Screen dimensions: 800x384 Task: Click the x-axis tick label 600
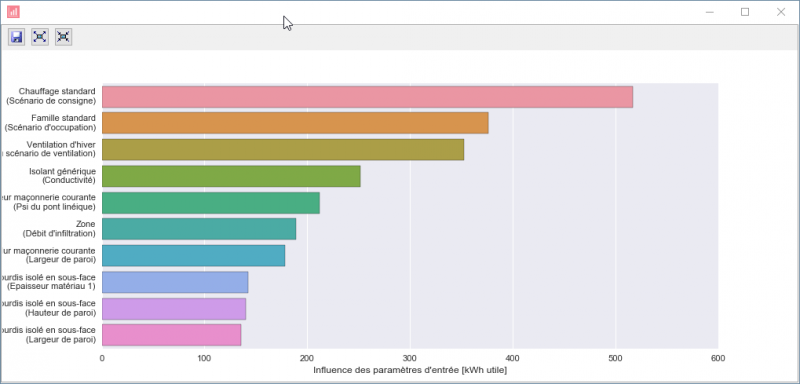click(x=718, y=359)
